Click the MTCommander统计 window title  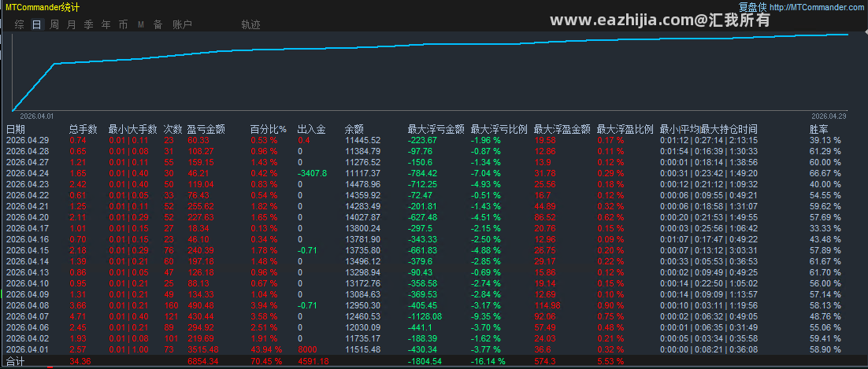tap(42, 7)
